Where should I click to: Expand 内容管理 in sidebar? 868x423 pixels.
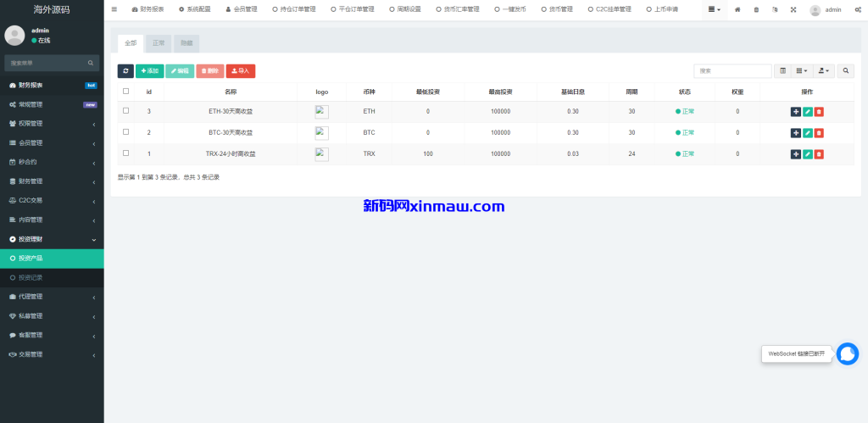click(x=52, y=220)
